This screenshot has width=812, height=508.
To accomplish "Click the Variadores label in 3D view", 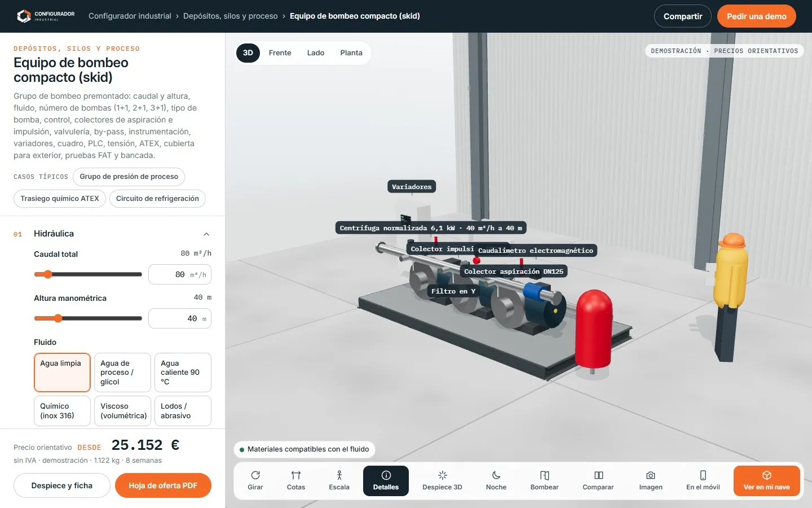I will 412,187.
